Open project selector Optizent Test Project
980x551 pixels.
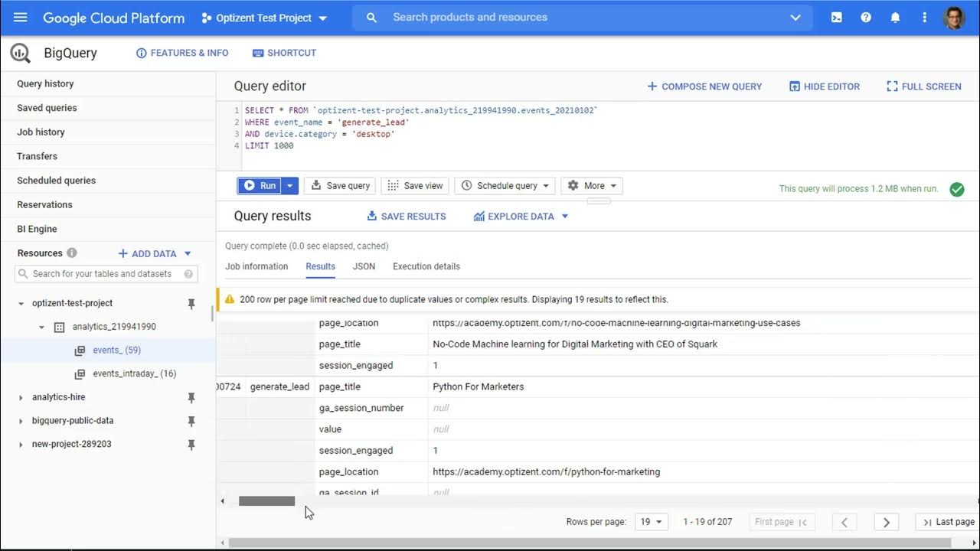(x=264, y=18)
